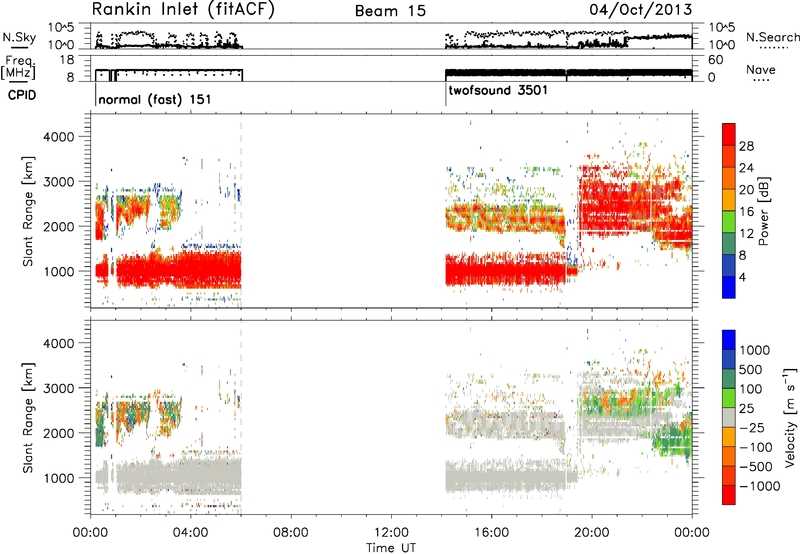The height and width of the screenshot is (554, 800).
Task: Click the "-25" velocity colorbar label
Action: pos(752,428)
